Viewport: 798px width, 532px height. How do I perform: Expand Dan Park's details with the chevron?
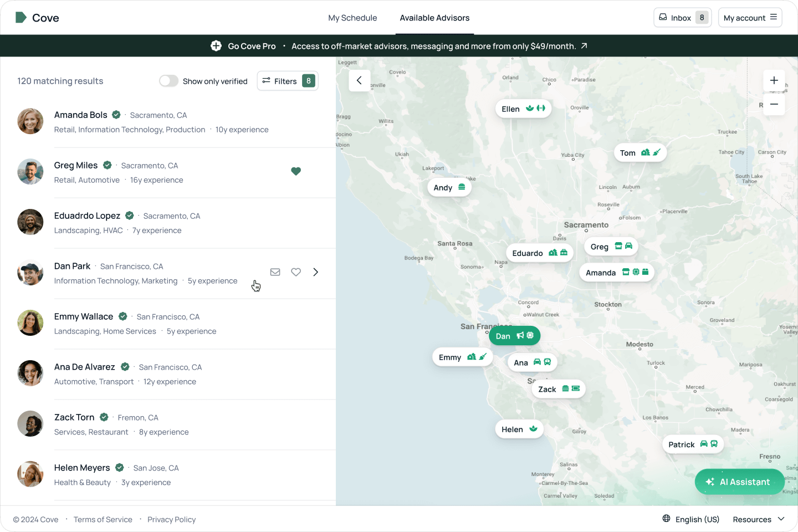click(316, 272)
